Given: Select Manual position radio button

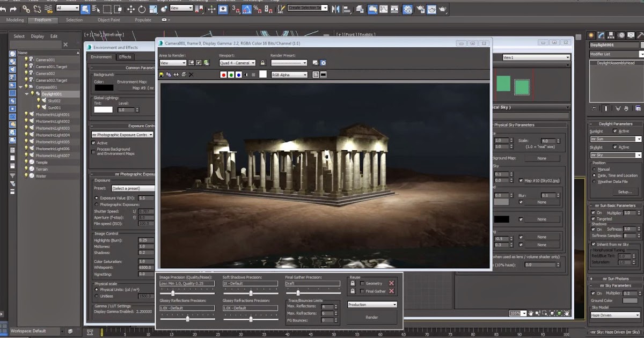Looking at the screenshot, I should tap(594, 169).
